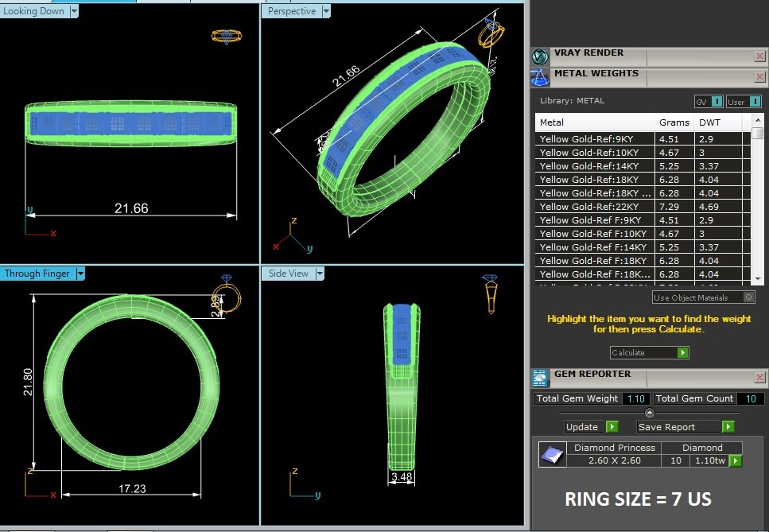Click the ring icon in Looking Down viewport
This screenshot has height=532, width=769.
point(225,37)
